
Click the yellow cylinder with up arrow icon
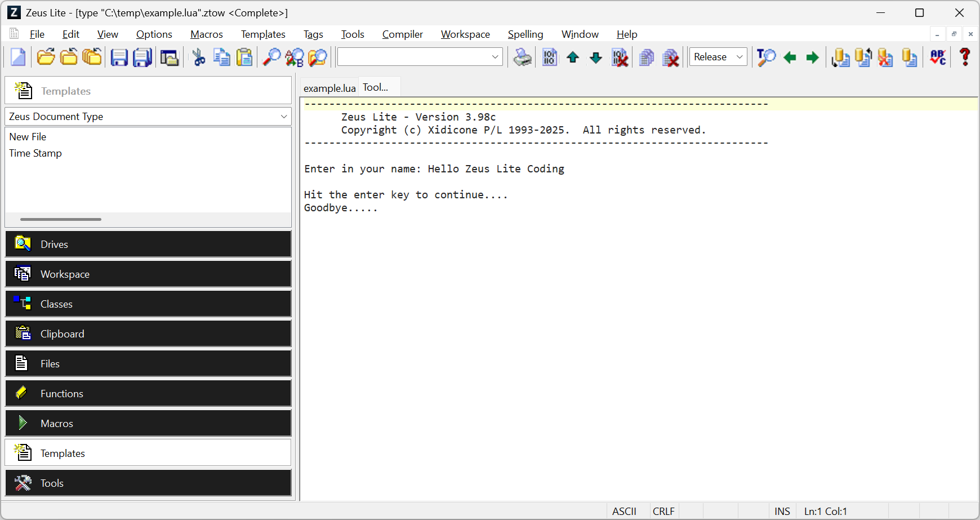pyautogui.click(x=863, y=57)
